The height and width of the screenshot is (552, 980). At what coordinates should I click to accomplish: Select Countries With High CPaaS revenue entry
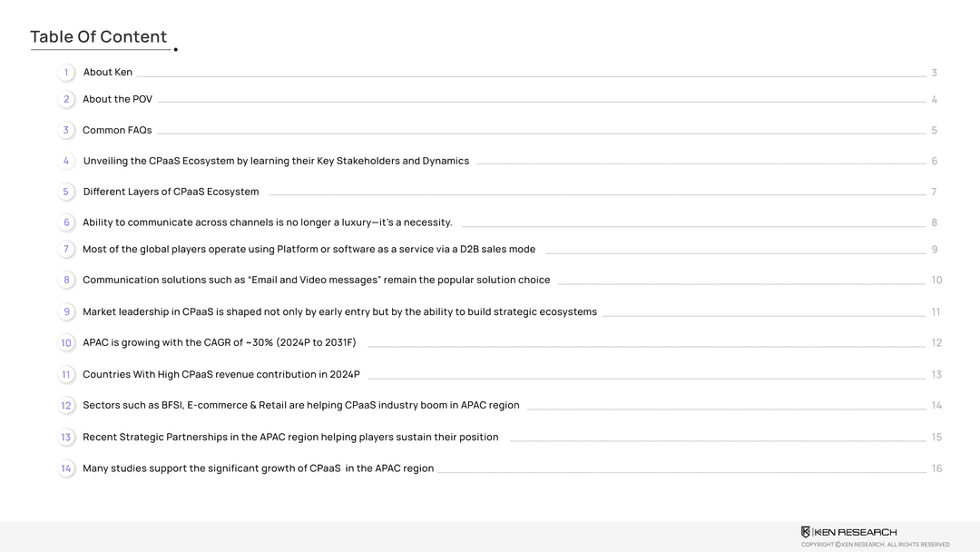pyautogui.click(x=220, y=375)
